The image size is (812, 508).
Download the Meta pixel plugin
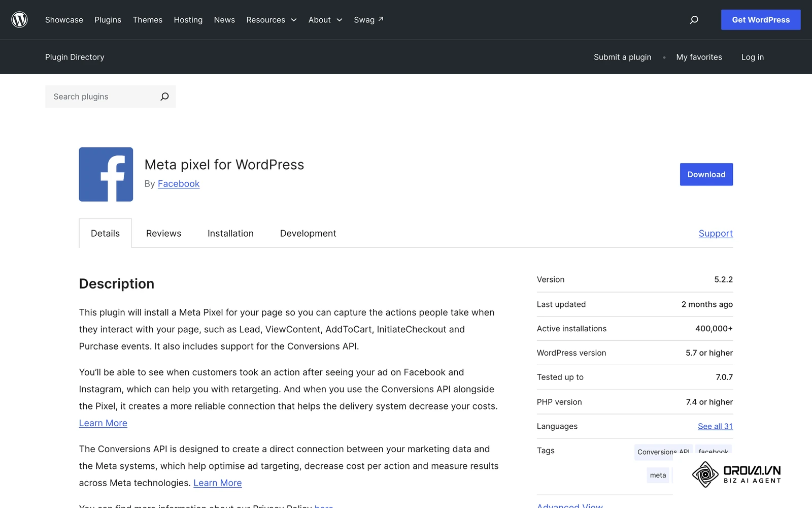(706, 174)
